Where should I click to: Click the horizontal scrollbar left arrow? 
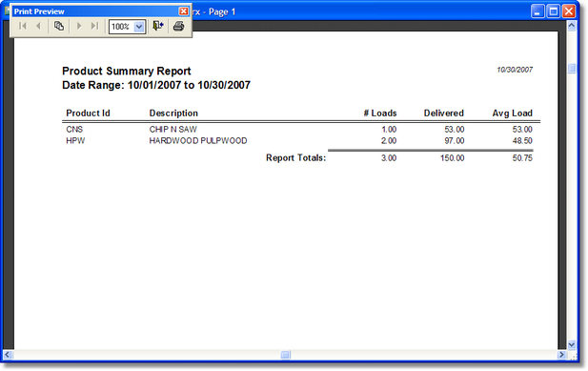coord(8,355)
